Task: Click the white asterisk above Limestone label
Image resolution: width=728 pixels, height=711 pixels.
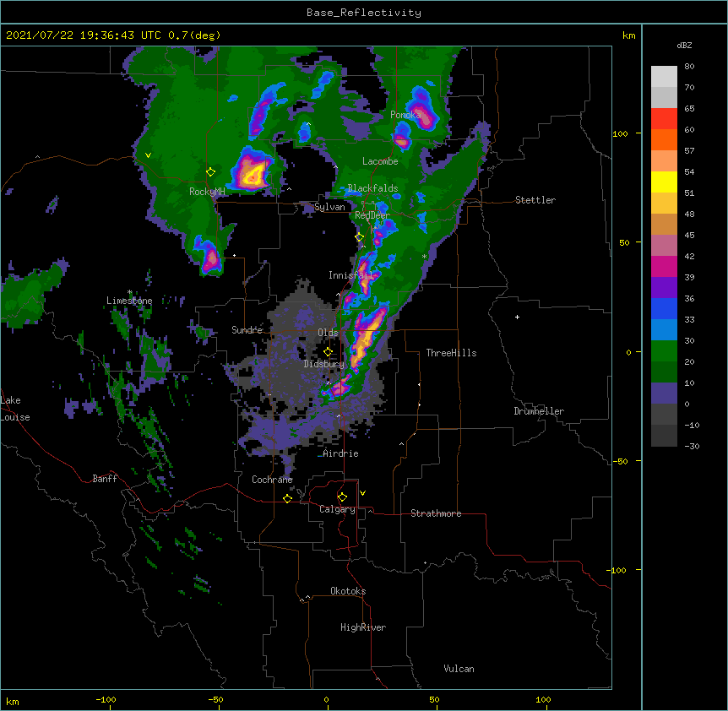Action: click(x=130, y=292)
